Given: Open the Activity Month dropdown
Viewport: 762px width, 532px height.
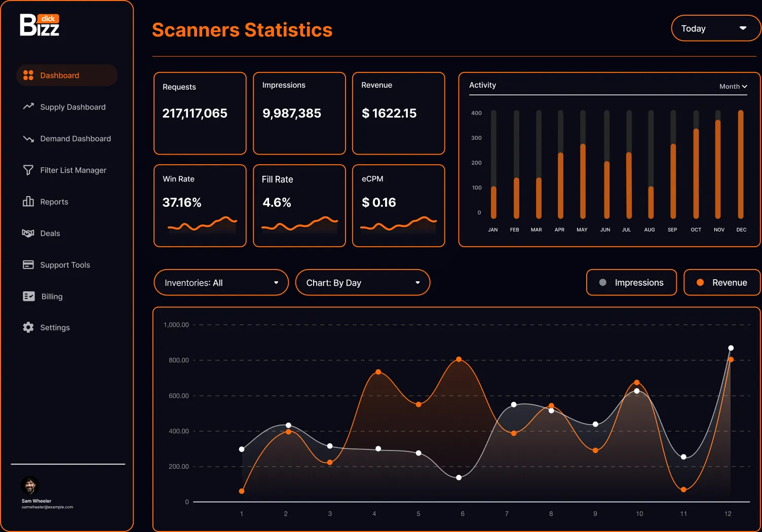Looking at the screenshot, I should pos(733,87).
